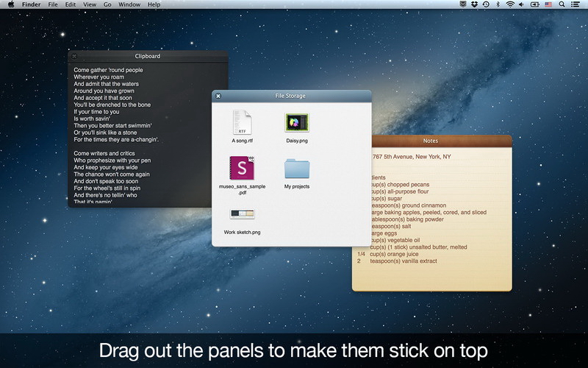Close the File Storage panel
This screenshot has width=588, height=368.
218,96
